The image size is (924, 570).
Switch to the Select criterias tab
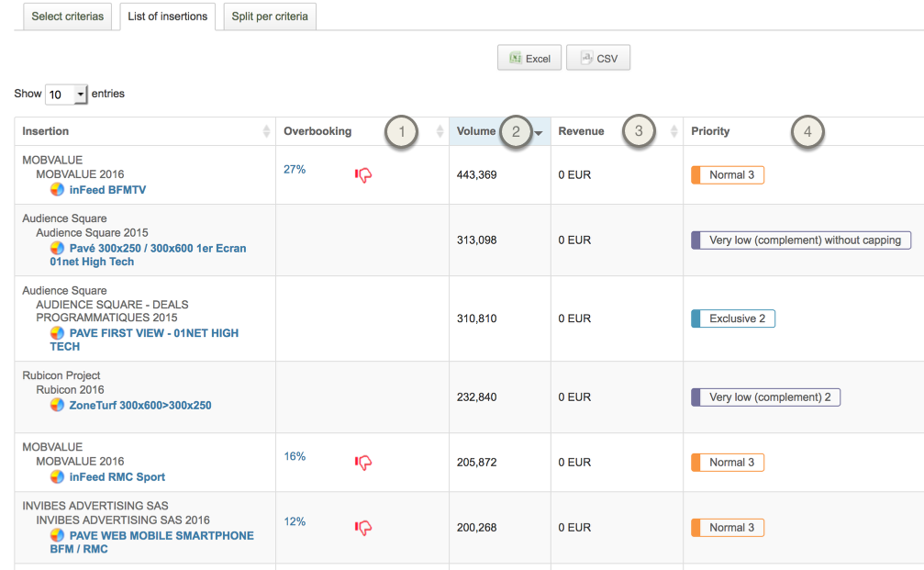[x=67, y=17]
